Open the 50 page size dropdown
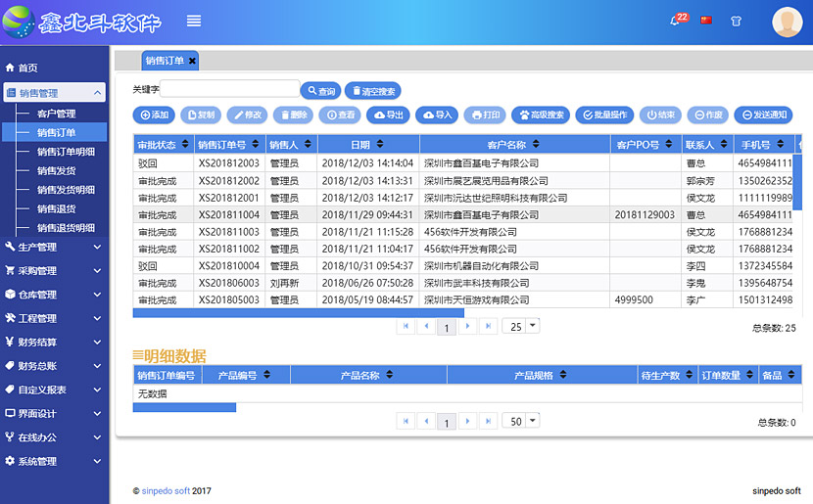813x504 pixels. click(x=521, y=421)
